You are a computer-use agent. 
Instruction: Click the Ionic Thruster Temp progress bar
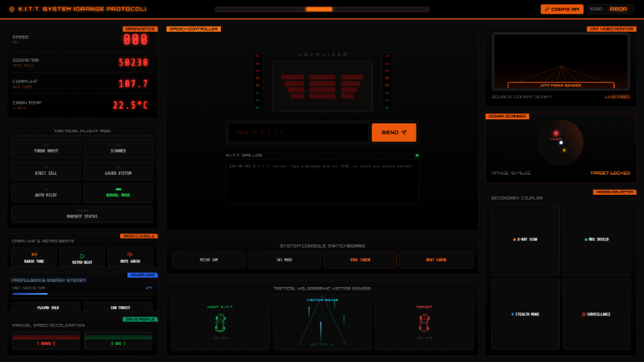pos(82,294)
